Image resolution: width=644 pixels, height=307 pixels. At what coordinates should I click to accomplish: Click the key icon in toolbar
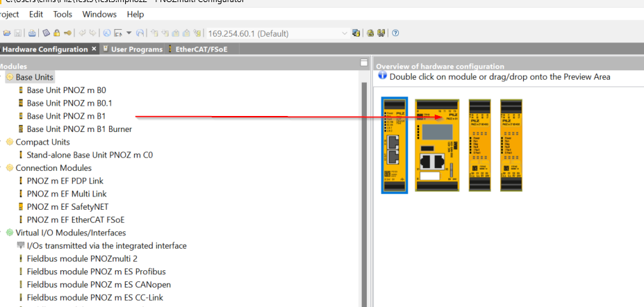click(x=67, y=33)
